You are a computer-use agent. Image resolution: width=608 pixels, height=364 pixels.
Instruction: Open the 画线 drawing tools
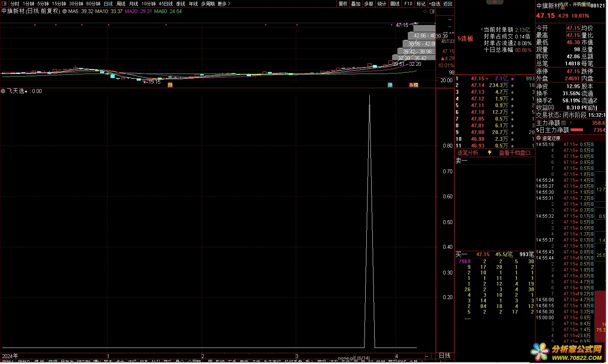pos(395,4)
